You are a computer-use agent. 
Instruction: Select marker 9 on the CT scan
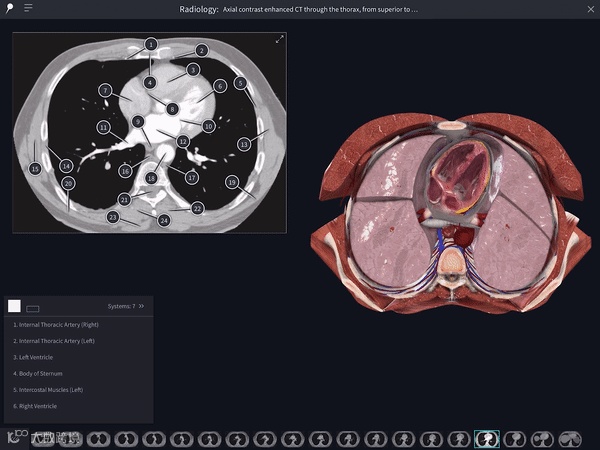[x=138, y=122]
